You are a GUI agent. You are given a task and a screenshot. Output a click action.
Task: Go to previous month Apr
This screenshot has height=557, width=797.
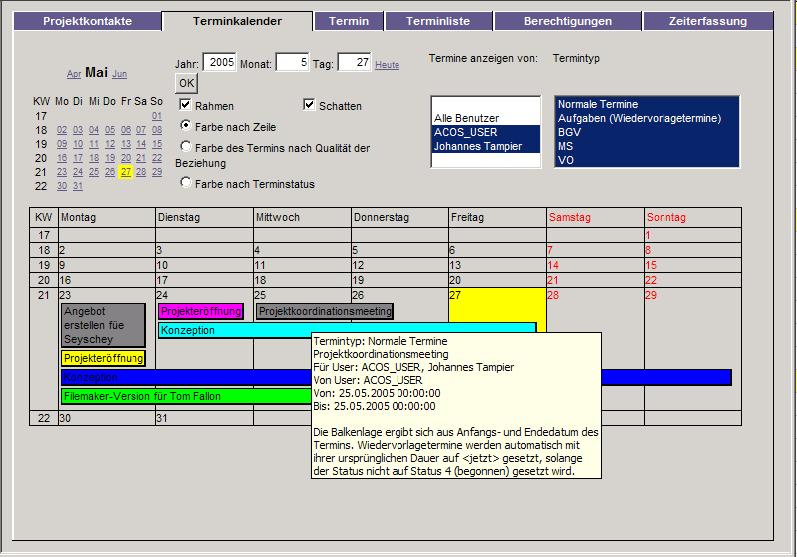[x=74, y=74]
